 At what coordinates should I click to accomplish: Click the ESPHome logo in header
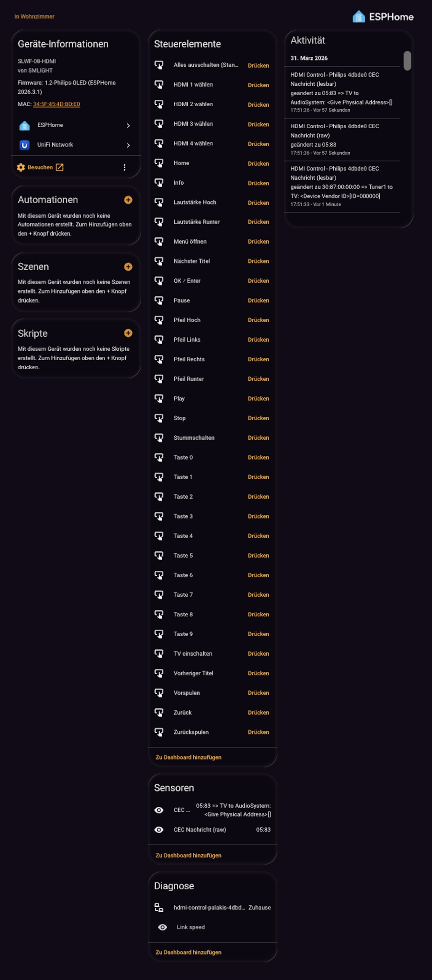(x=382, y=17)
